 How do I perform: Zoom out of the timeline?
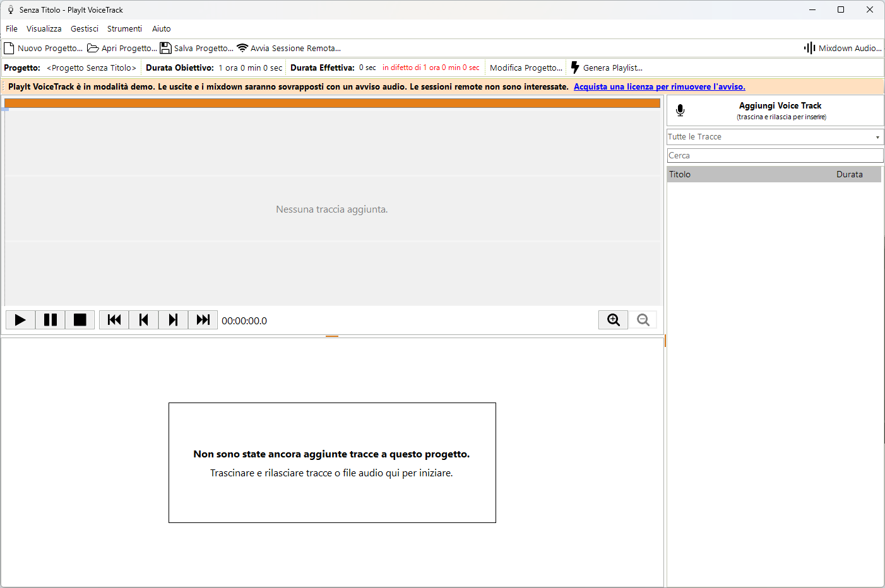coord(643,320)
